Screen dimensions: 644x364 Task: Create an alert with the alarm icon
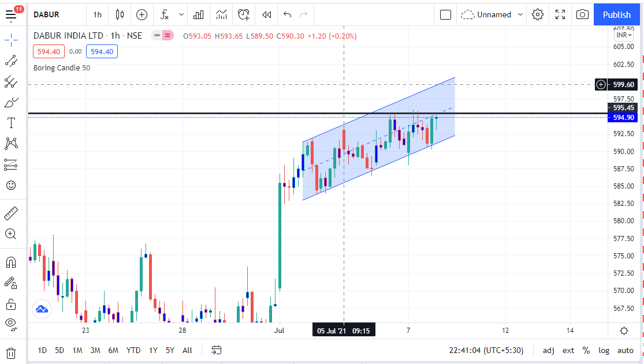[244, 14]
